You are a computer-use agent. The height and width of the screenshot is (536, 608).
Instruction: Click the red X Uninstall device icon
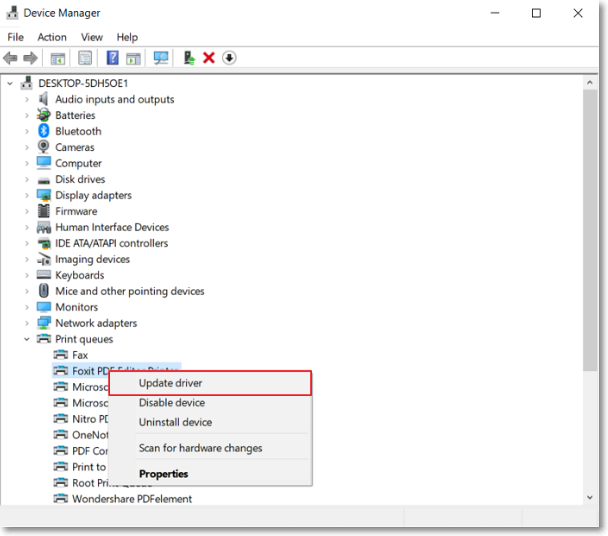point(209,58)
